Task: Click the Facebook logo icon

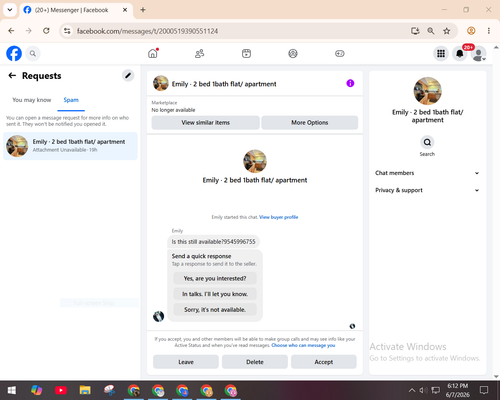Action: pyautogui.click(x=14, y=53)
